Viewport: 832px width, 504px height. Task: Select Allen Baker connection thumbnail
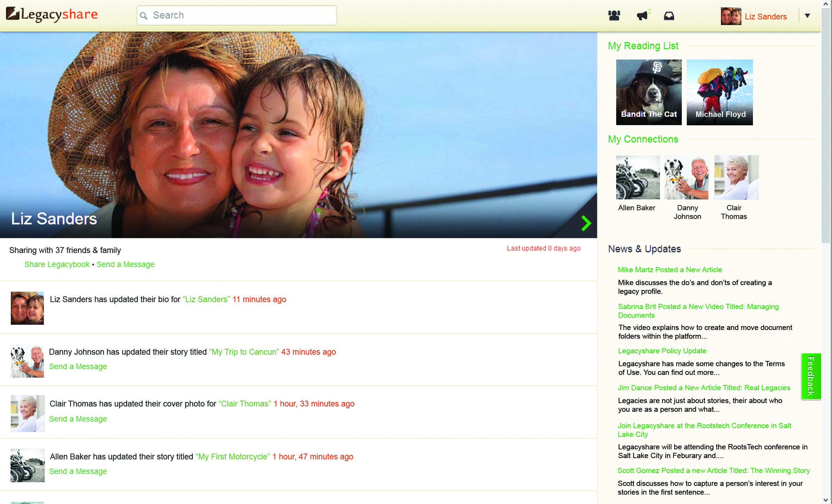tap(638, 178)
